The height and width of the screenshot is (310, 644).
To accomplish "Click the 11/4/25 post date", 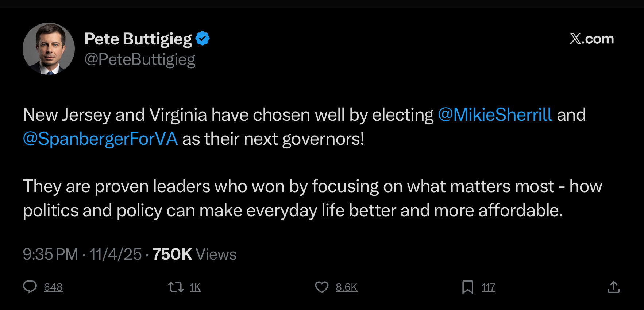I will (115, 254).
